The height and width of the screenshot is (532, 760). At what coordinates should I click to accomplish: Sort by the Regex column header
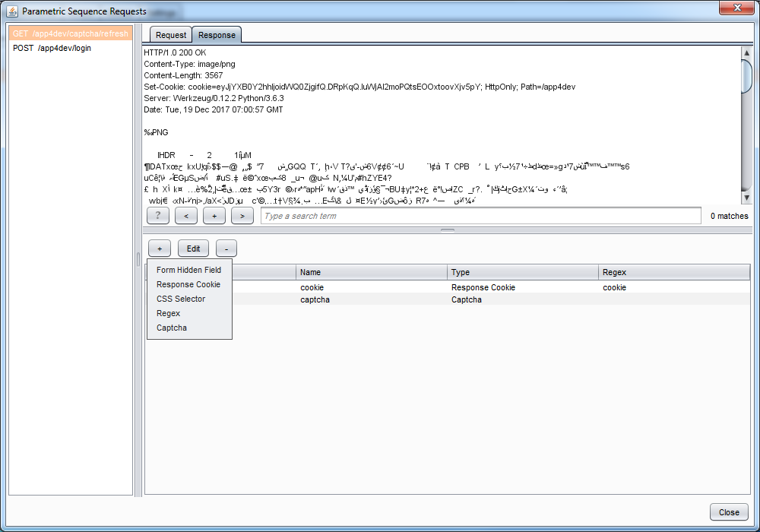(x=674, y=272)
